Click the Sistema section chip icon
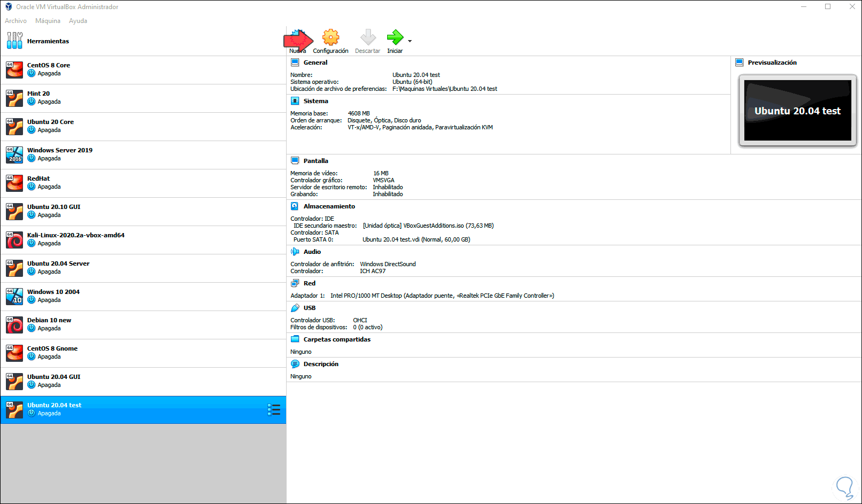This screenshot has width=862, height=504. point(295,101)
